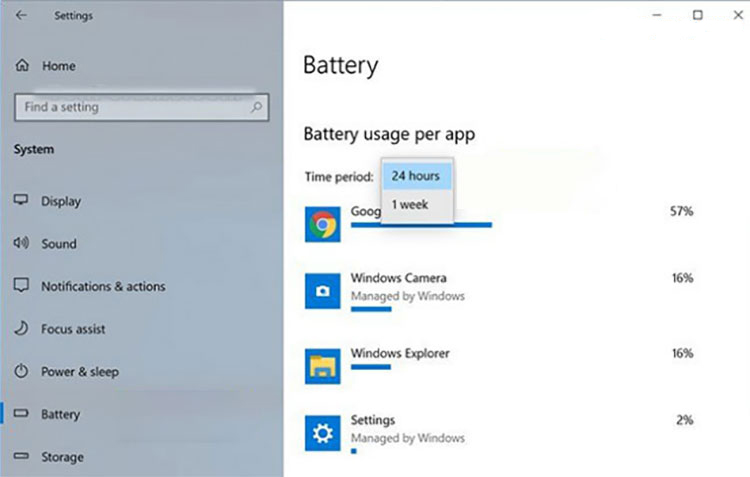Open Sound settings page

click(x=59, y=244)
